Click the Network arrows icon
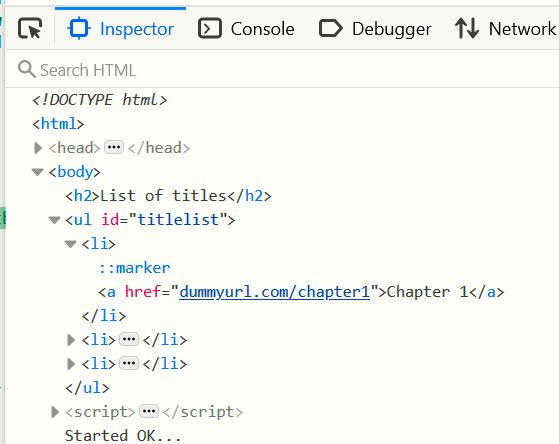 [x=467, y=29]
